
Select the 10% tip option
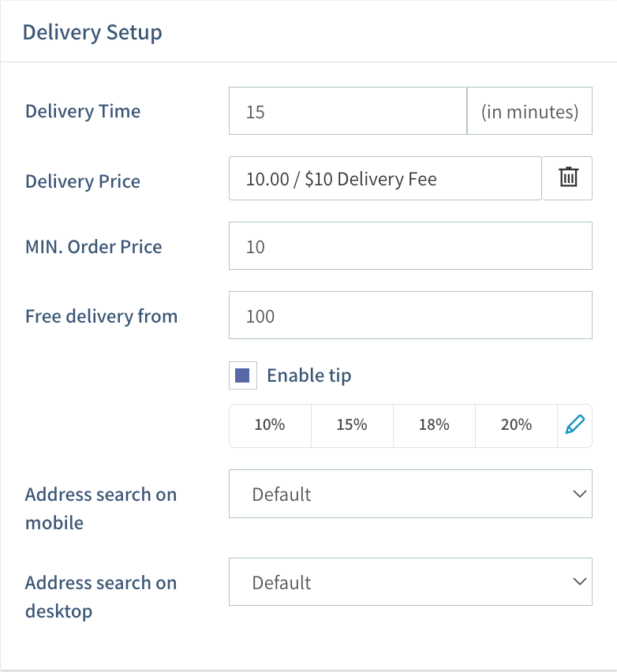270,425
